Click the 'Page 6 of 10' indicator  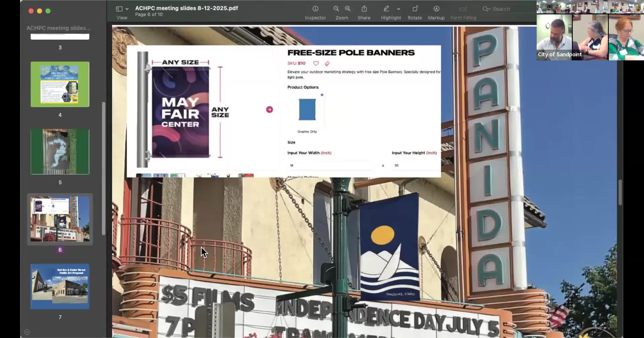[149, 14]
